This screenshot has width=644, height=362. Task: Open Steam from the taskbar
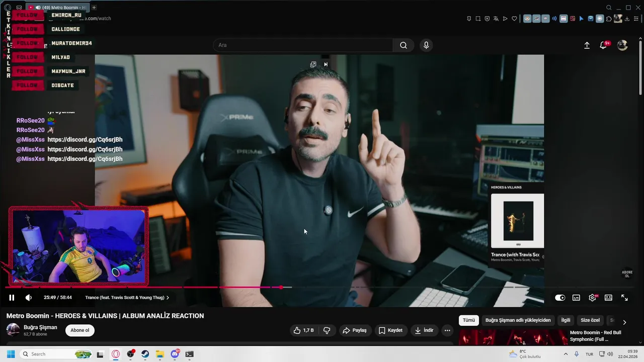pos(145,354)
